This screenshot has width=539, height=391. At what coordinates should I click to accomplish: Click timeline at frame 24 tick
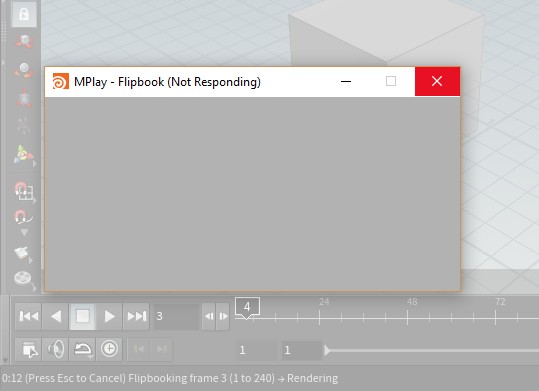(319, 317)
